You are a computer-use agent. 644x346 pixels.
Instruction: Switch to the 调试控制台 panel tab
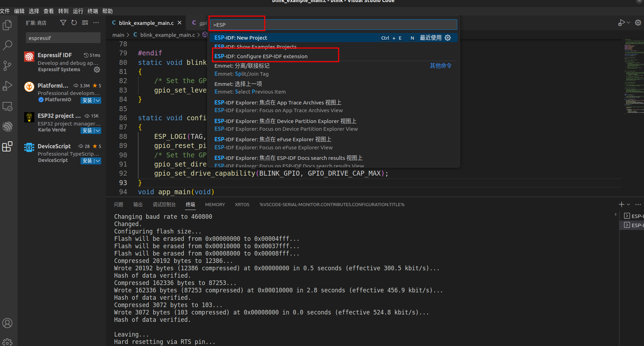pos(164,204)
